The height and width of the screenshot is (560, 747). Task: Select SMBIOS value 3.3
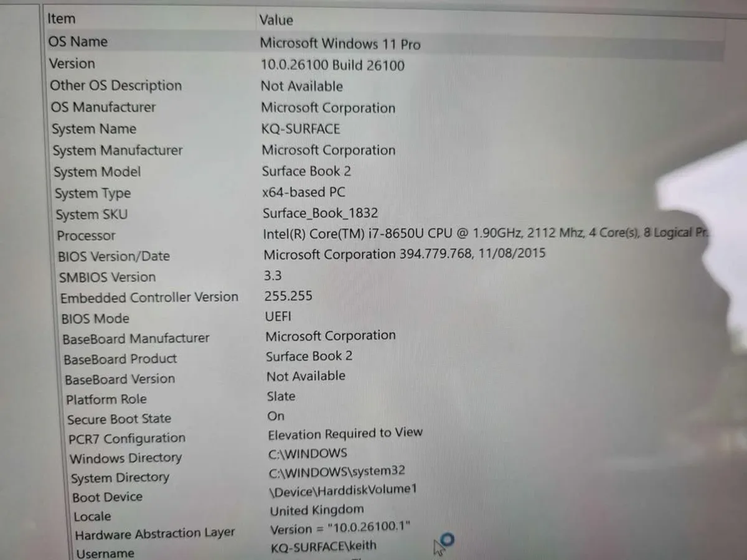point(273,276)
